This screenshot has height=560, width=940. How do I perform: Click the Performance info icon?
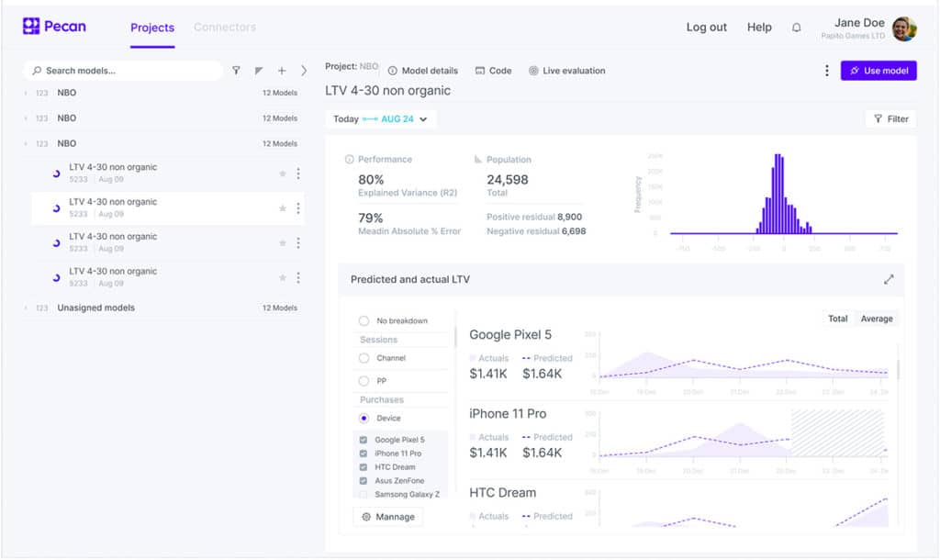pos(350,160)
